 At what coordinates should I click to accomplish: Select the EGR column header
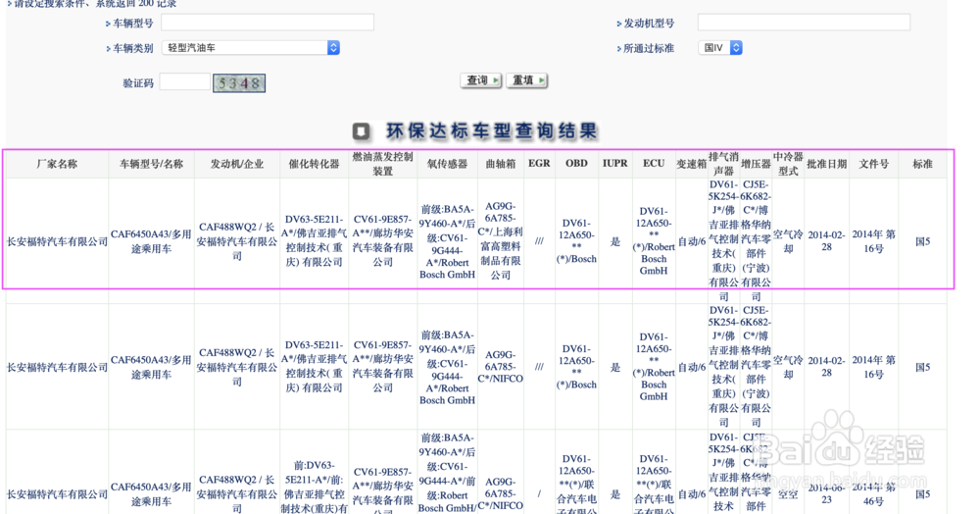539,163
